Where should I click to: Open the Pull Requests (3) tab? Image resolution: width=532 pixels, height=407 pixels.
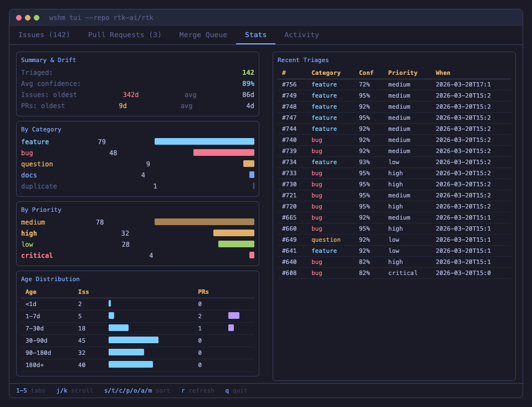(x=124, y=34)
